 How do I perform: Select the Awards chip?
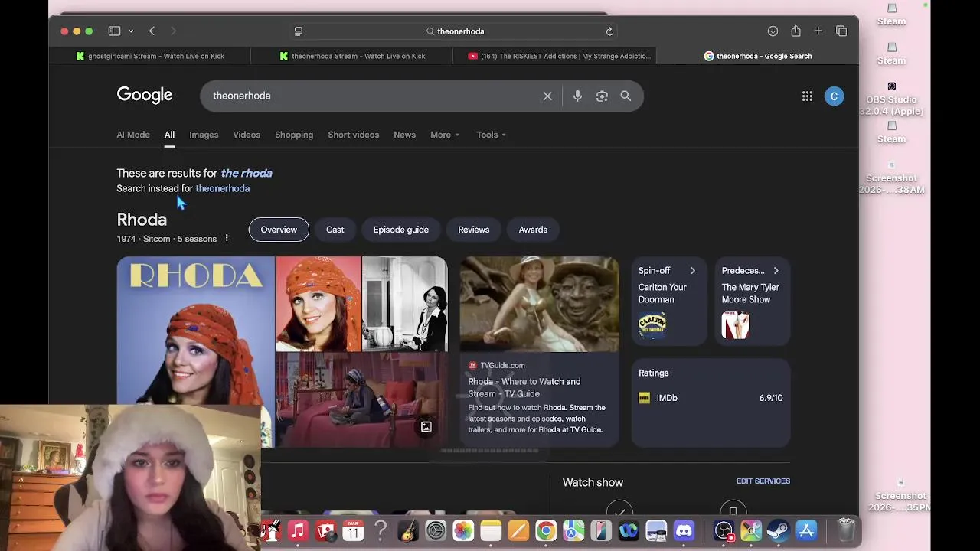coord(533,230)
